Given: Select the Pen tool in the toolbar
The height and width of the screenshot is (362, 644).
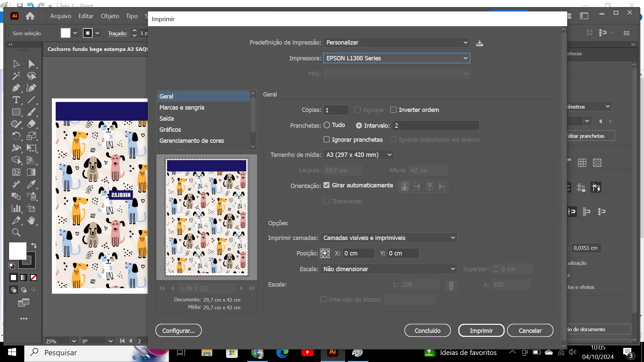Looking at the screenshot, I should pyautogui.click(x=16, y=88).
